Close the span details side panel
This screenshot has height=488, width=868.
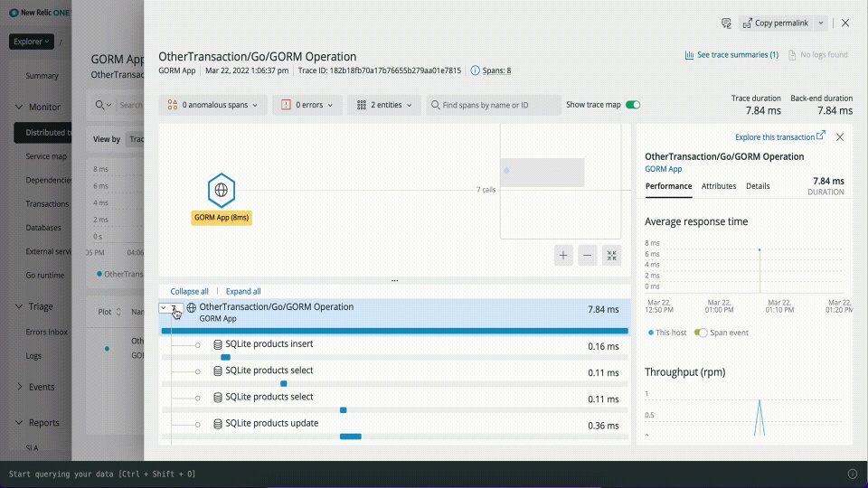[x=840, y=136]
